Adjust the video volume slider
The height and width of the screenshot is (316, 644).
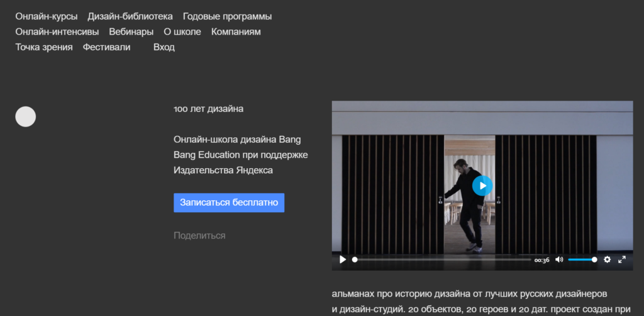[x=582, y=260]
